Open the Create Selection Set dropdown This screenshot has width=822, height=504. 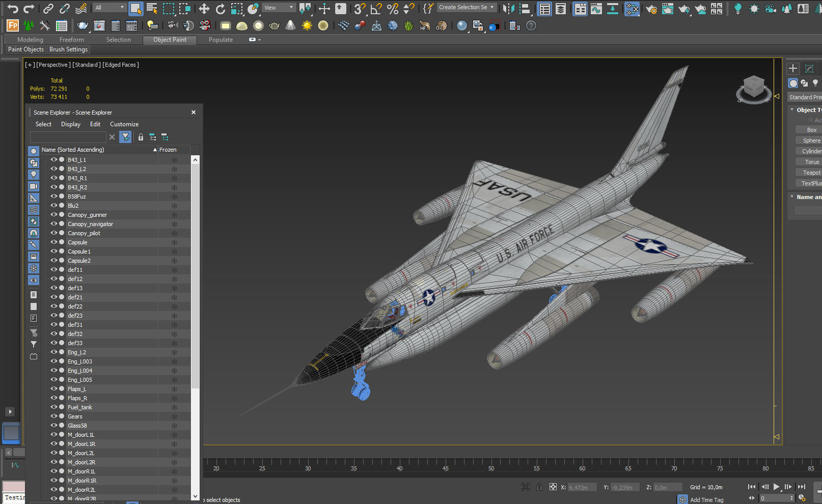tap(467, 7)
